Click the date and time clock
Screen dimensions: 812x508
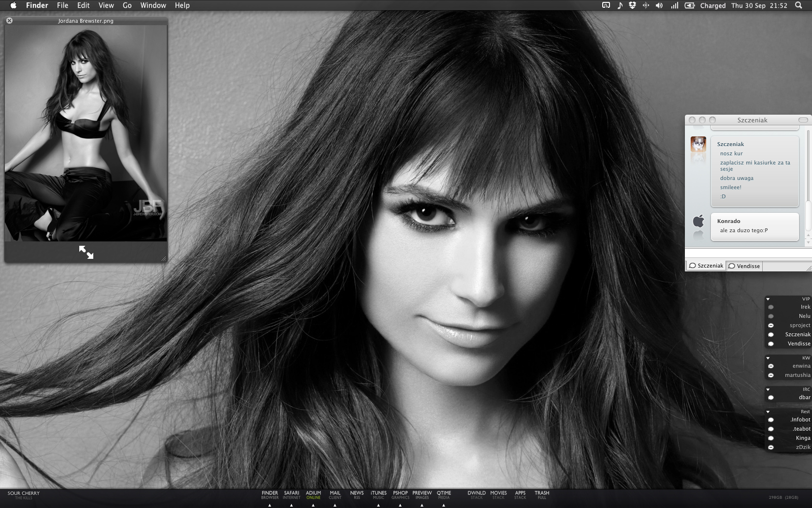759,5
